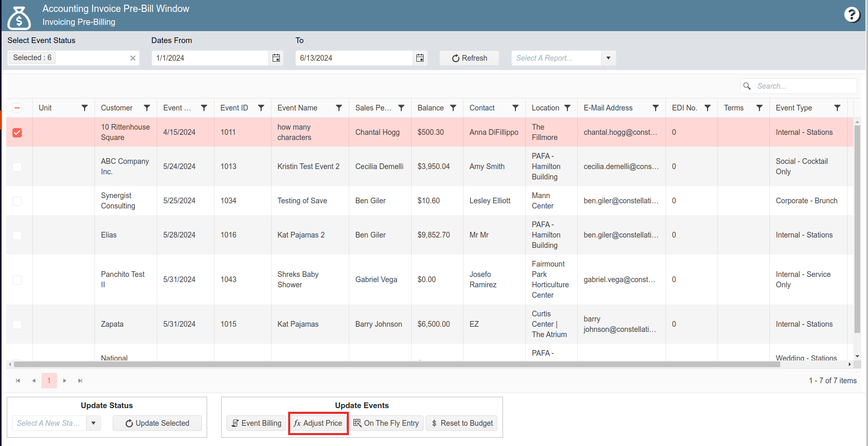The height and width of the screenshot is (446, 868).
Task: Uncheck the 10 Rittenhouse Square row checkbox
Action: tap(17, 133)
